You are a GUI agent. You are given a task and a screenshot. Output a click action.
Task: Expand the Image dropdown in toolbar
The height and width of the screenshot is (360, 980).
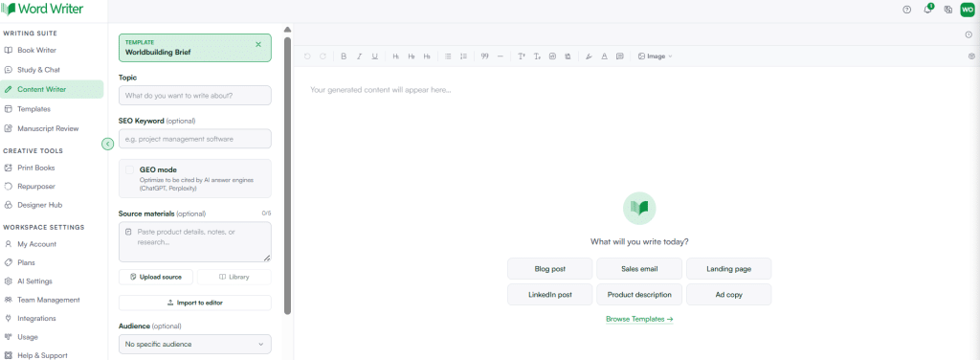[655, 56]
